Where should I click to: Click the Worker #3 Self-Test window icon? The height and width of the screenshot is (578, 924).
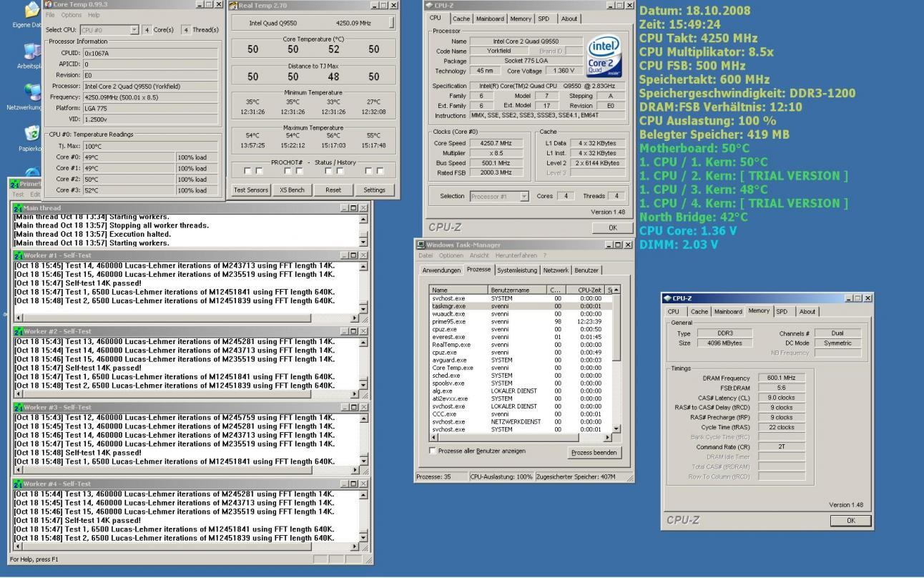click(x=19, y=407)
